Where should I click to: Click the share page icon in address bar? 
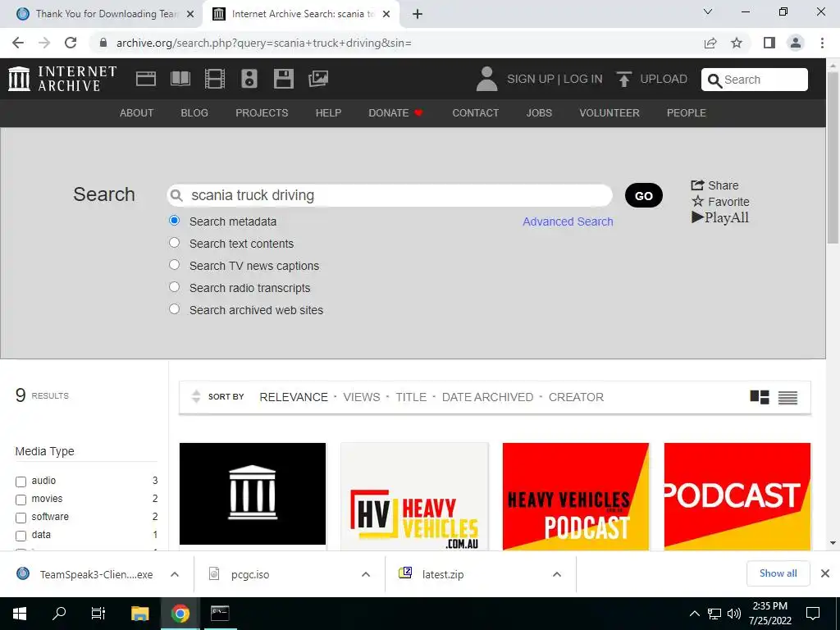point(710,43)
